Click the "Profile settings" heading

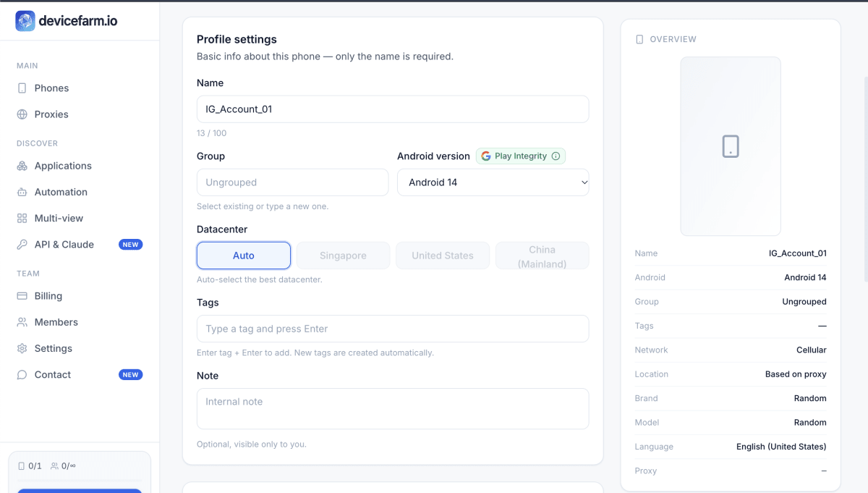coord(237,40)
